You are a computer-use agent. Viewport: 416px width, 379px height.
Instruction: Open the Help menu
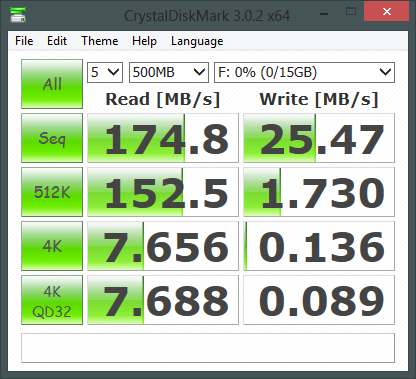(144, 41)
